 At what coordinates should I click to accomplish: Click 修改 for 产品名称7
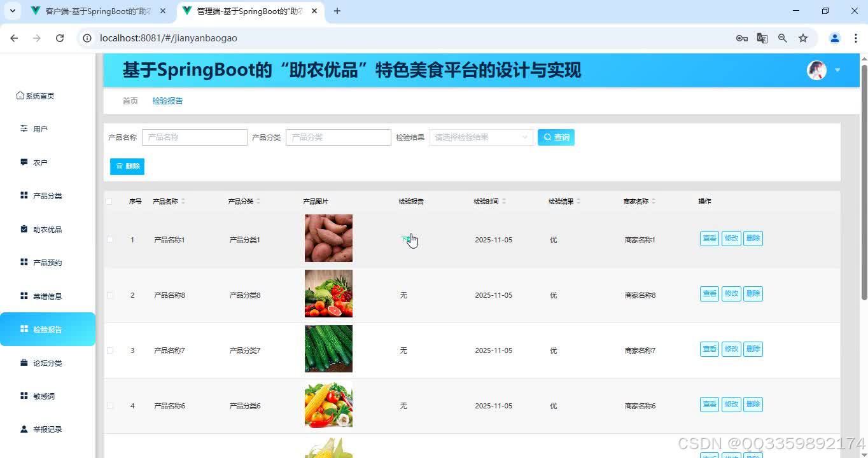tap(731, 349)
